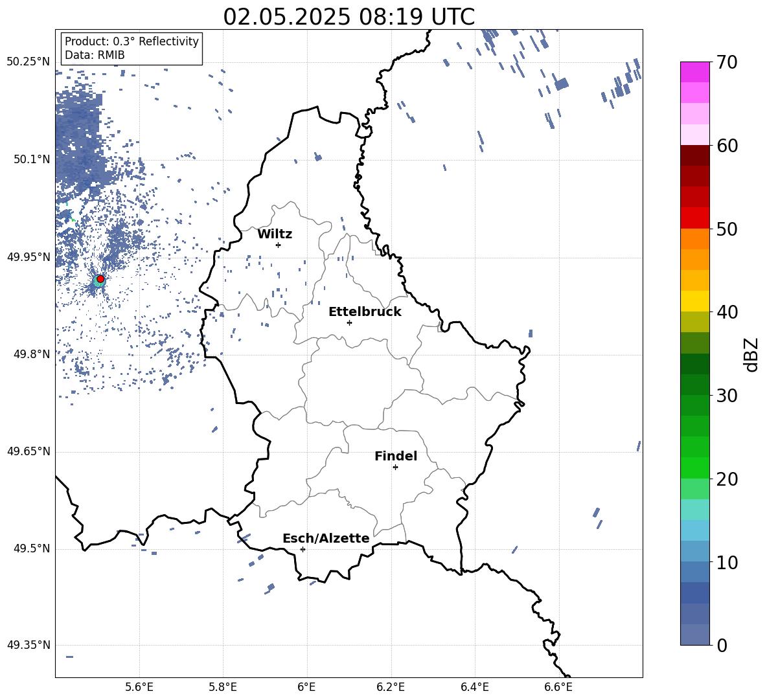Click the 6°E longitude label
The image size is (767, 700).
tap(306, 687)
